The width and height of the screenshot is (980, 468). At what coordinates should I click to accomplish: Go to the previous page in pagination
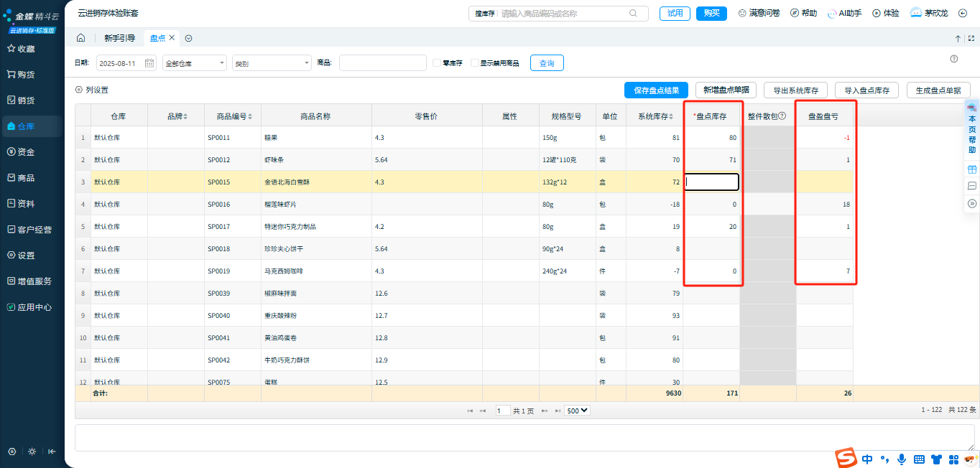483,411
